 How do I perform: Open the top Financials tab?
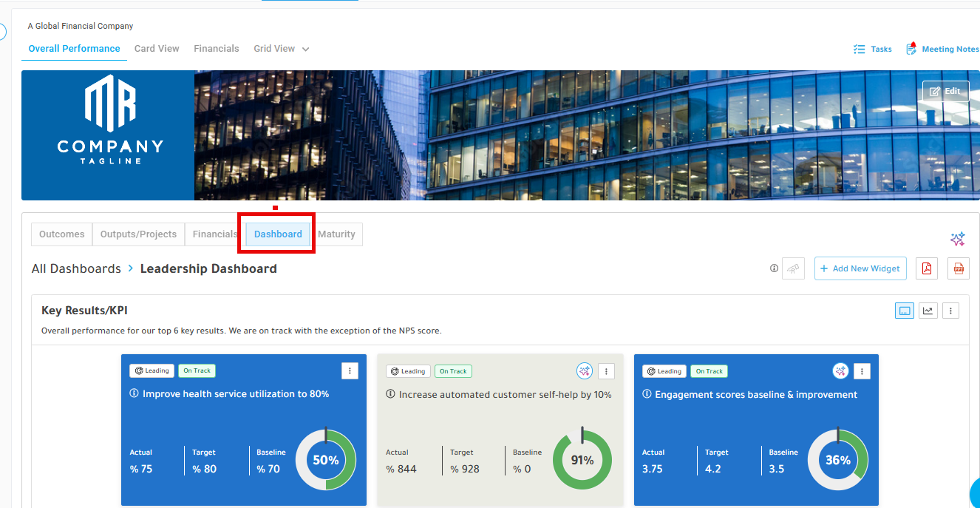(217, 49)
